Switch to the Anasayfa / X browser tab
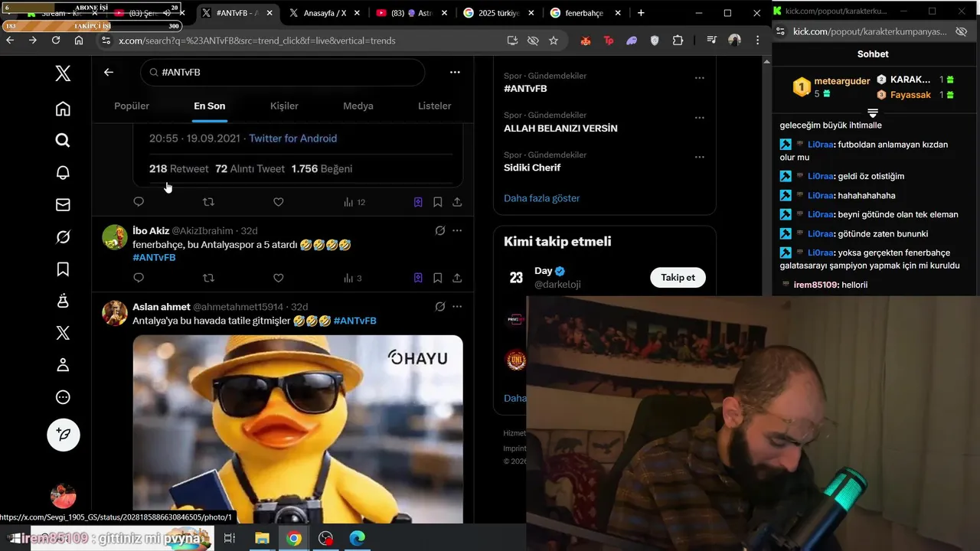The image size is (980, 551). (325, 13)
